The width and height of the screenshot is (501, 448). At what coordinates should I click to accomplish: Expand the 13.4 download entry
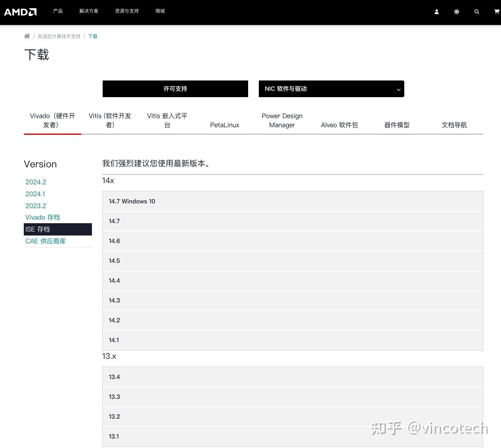click(293, 377)
